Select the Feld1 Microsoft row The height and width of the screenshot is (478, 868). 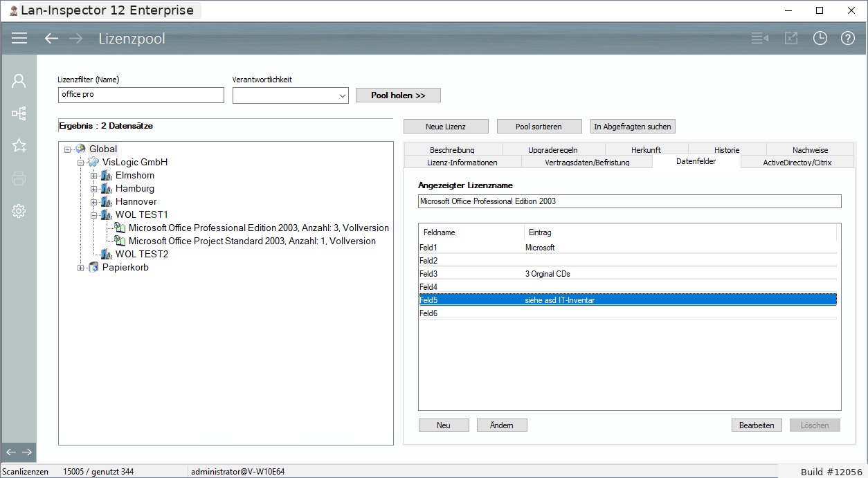[x=628, y=247]
